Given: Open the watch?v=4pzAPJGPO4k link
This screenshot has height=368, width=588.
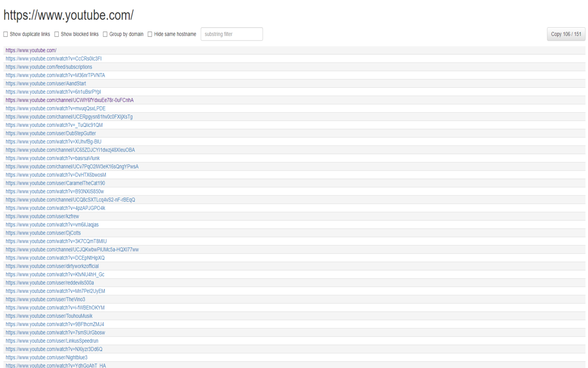Looking at the screenshot, I should tap(56, 208).
